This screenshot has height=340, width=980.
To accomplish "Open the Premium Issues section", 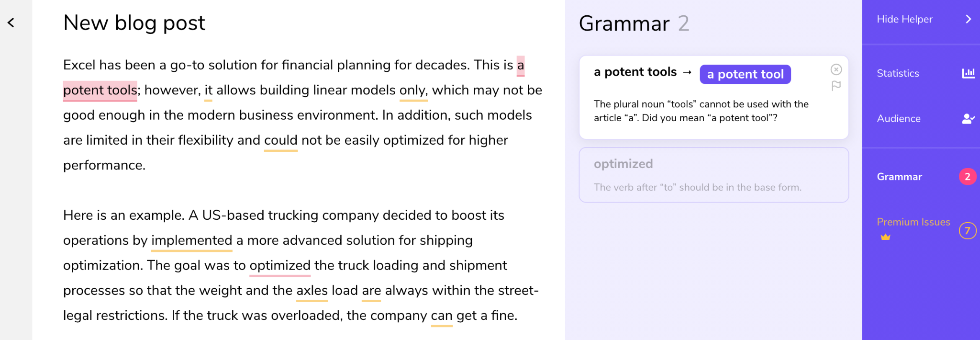I will (x=913, y=222).
